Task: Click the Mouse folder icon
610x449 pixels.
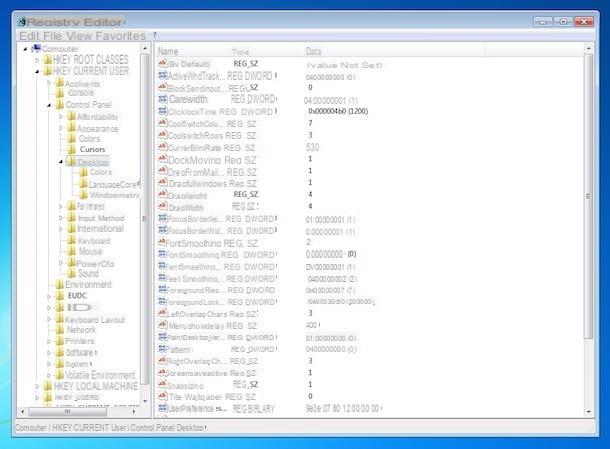Action: tap(72, 251)
